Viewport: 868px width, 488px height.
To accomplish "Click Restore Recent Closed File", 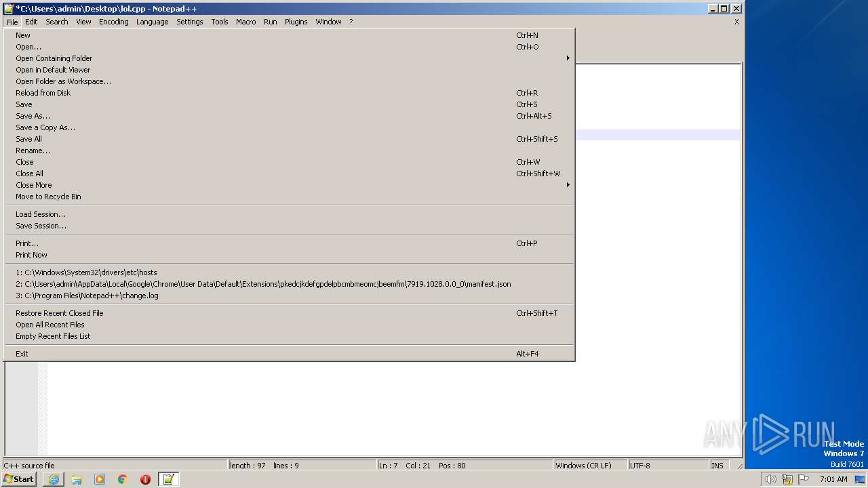I will click(290, 313).
